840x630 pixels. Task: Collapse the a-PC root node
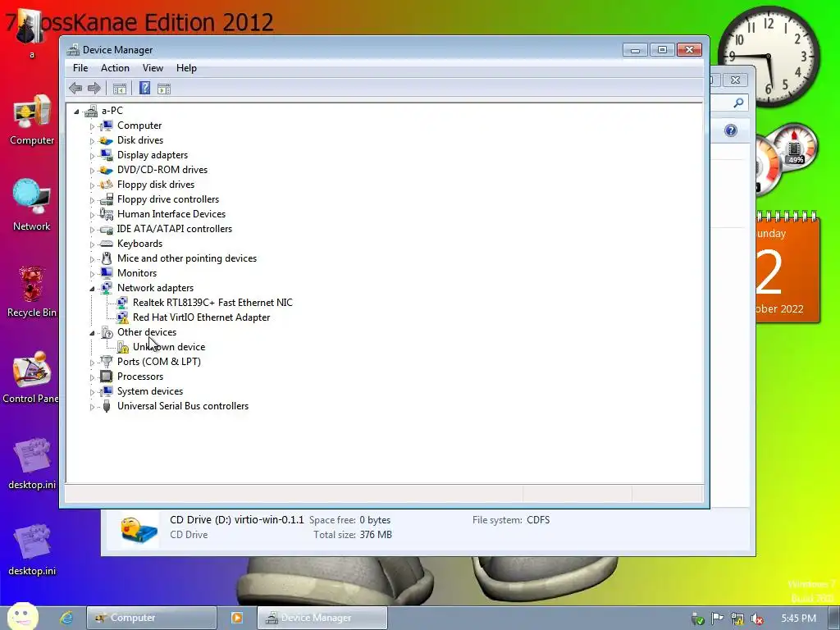click(x=76, y=112)
